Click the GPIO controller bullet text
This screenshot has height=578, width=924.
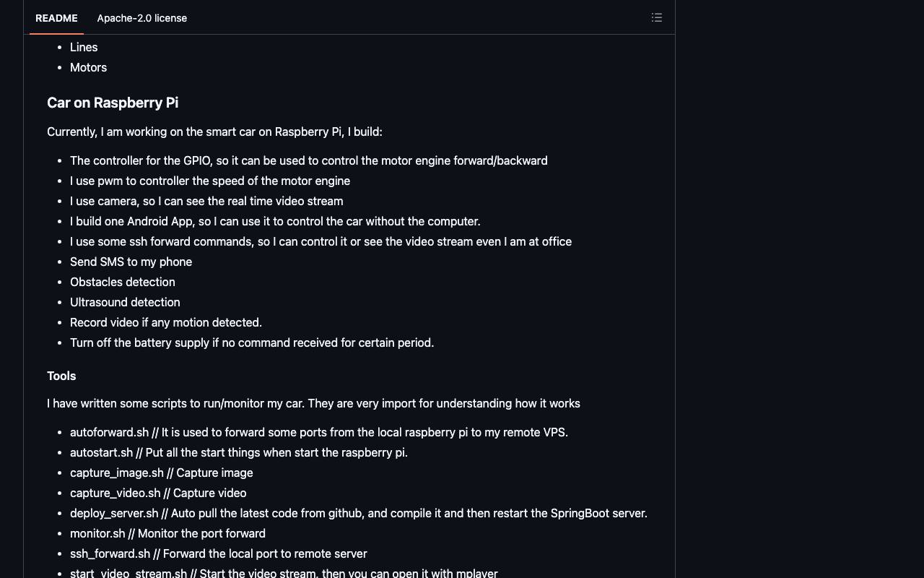coord(308,160)
